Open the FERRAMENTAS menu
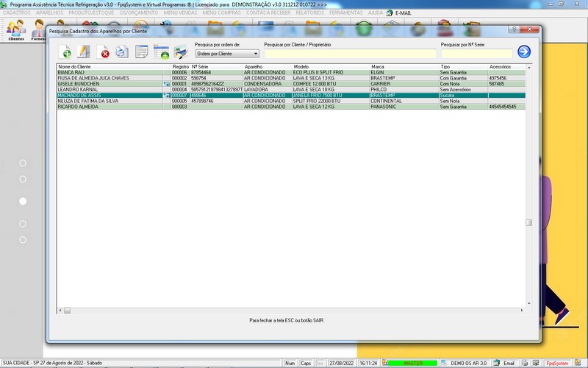Viewport: 588px width, 368px height. point(346,13)
